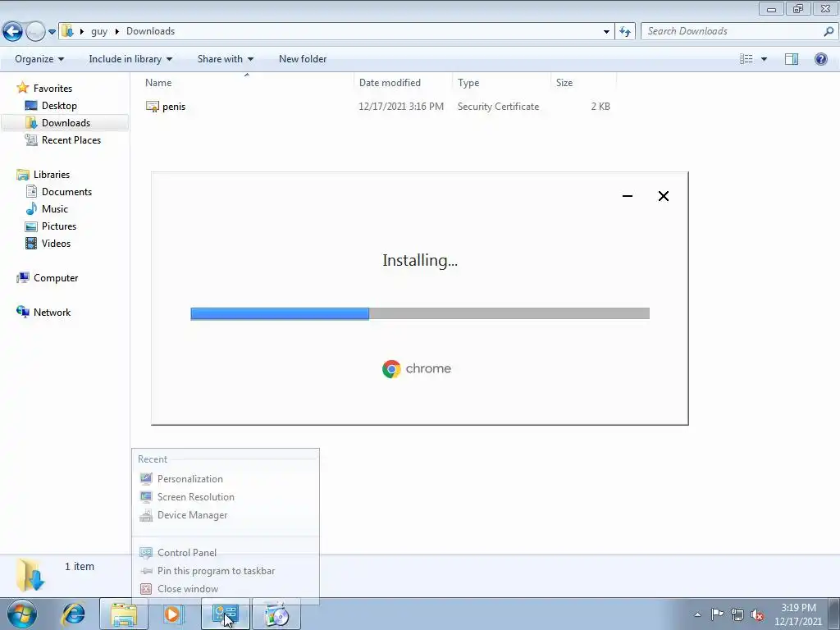Minimize the Chrome installer dialog
Screen dimensions: 840x630
tap(628, 196)
